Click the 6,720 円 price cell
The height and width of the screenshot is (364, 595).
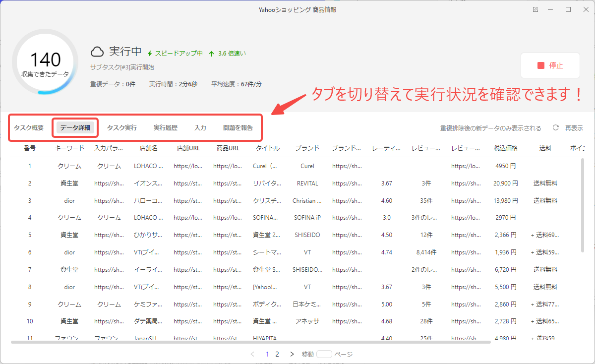pyautogui.click(x=506, y=270)
